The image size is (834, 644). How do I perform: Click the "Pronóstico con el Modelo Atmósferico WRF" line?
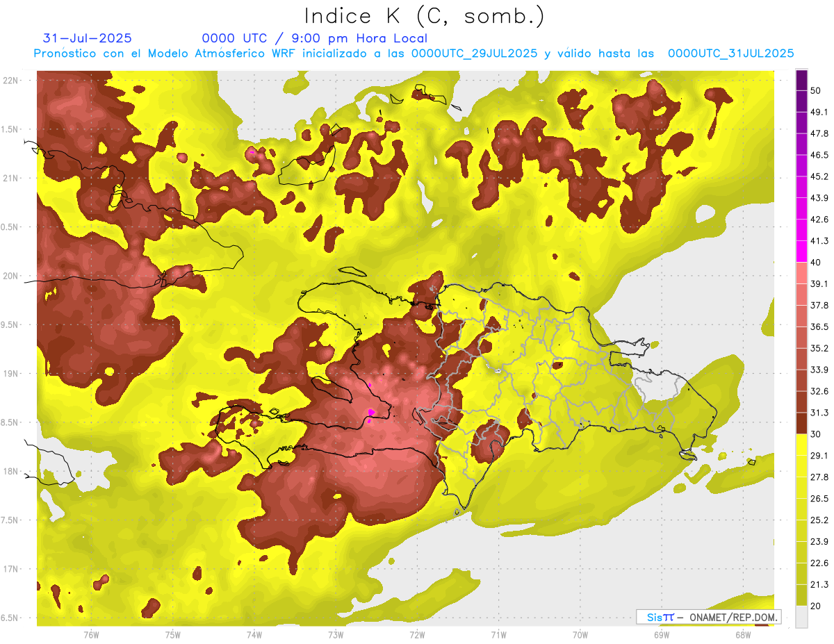[414, 53]
